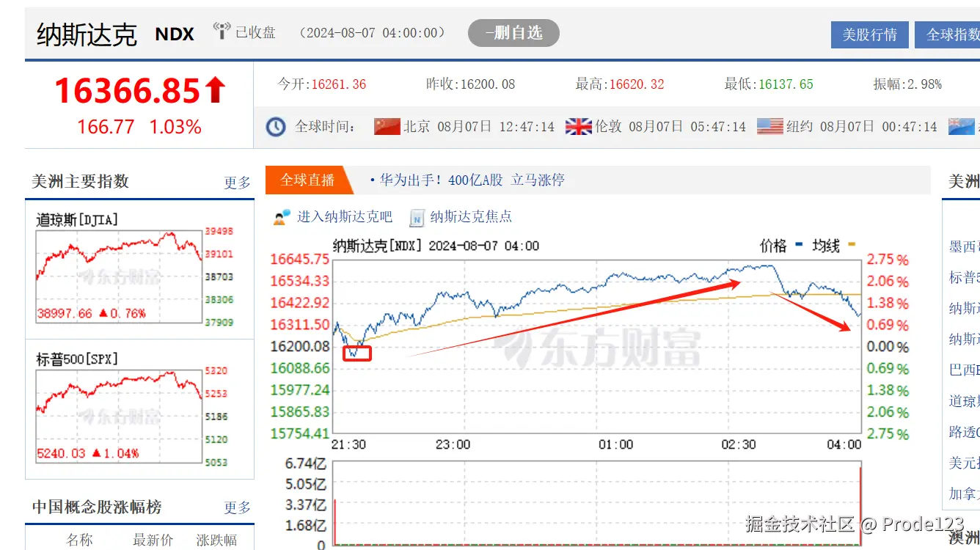Open 纳斯达克焦点 link
The height and width of the screenshot is (550, 980).
point(471,217)
